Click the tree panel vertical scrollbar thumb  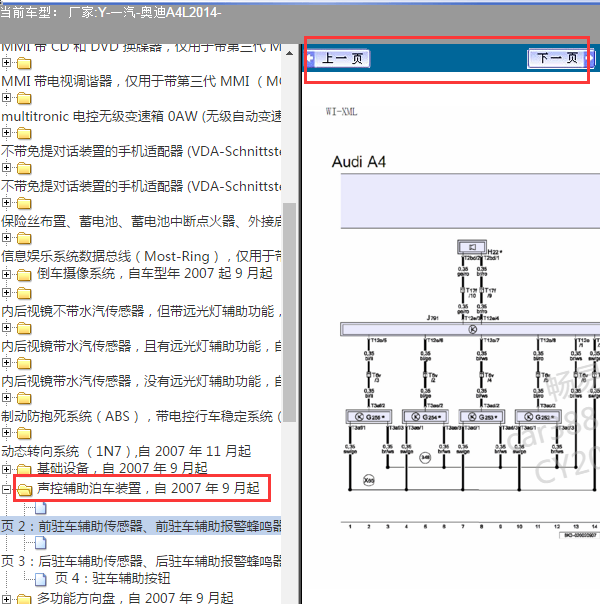point(289,312)
